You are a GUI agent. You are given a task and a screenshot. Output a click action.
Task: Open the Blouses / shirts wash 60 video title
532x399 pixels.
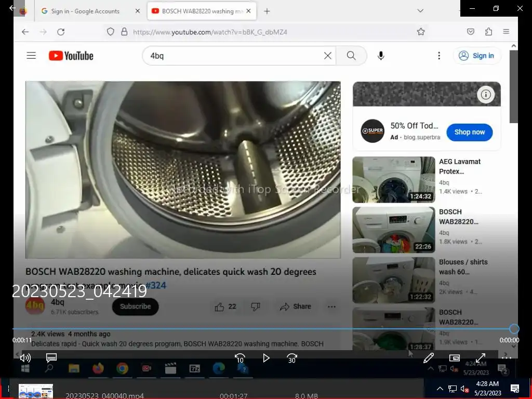tap(463, 267)
